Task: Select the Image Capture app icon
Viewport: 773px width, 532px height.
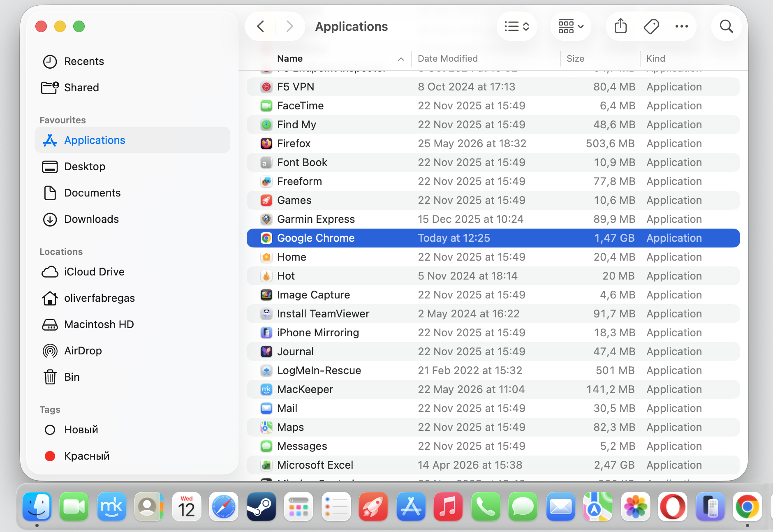Action: [x=266, y=295]
